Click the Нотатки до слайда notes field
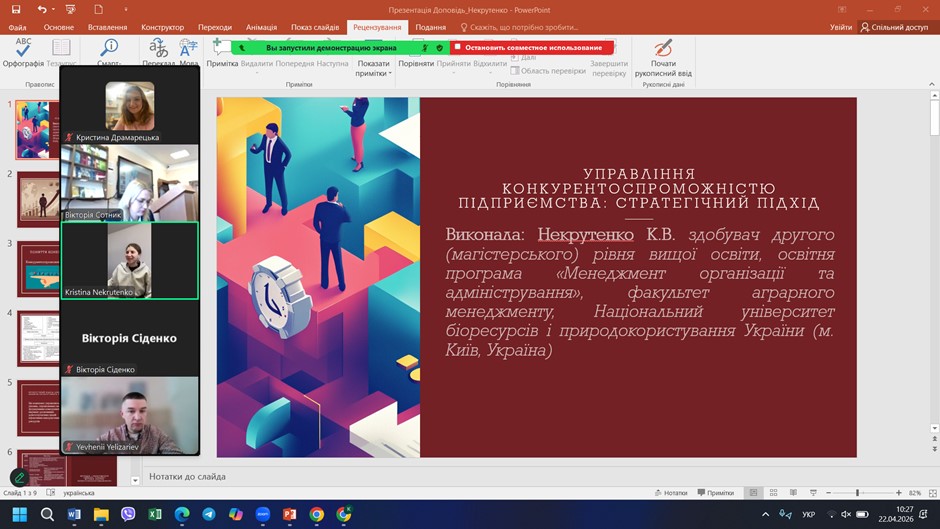The height and width of the screenshot is (529, 940). [534, 476]
